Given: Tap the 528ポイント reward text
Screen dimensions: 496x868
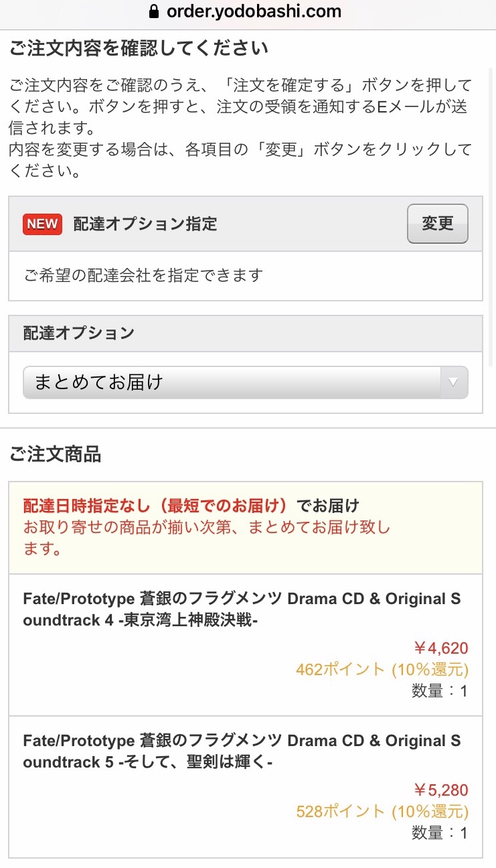Looking at the screenshot, I should (382, 811).
